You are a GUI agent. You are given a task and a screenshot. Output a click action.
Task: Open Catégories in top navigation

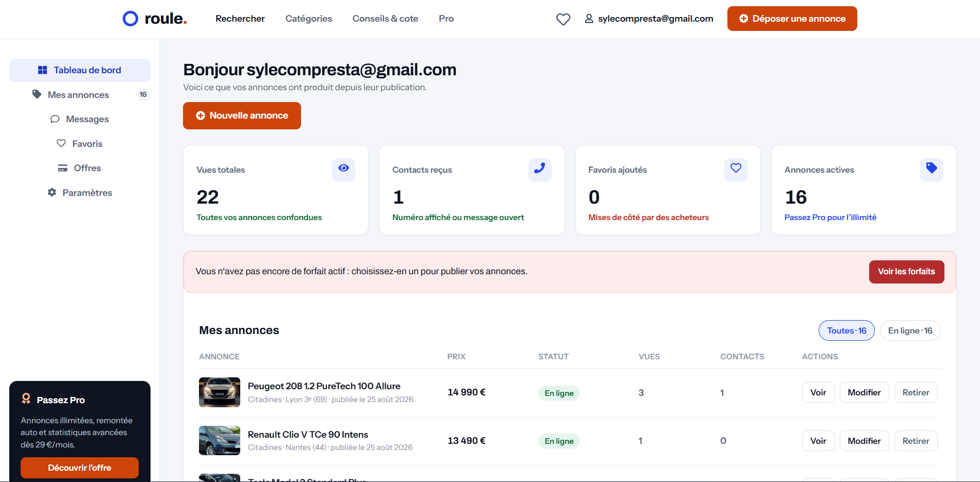309,19
